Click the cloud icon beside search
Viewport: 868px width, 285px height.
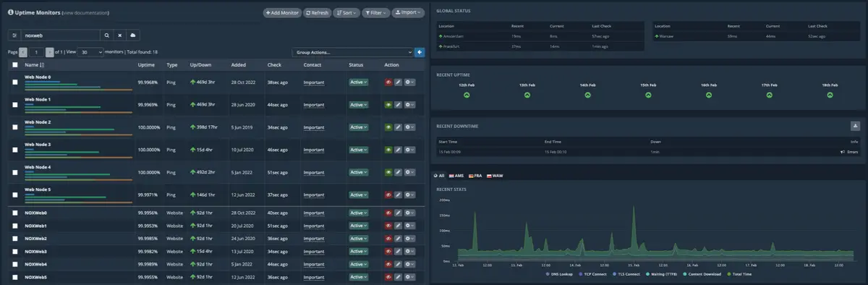click(132, 35)
